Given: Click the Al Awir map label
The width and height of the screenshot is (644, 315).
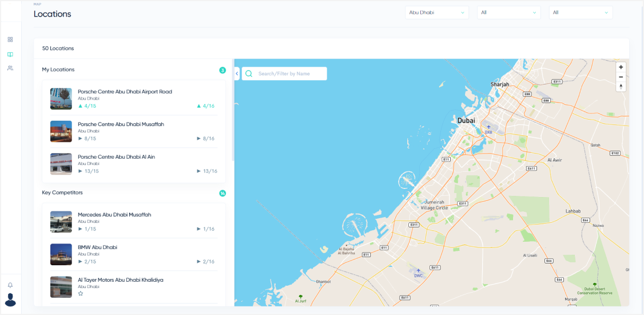Looking at the screenshot, I should click(554, 160).
